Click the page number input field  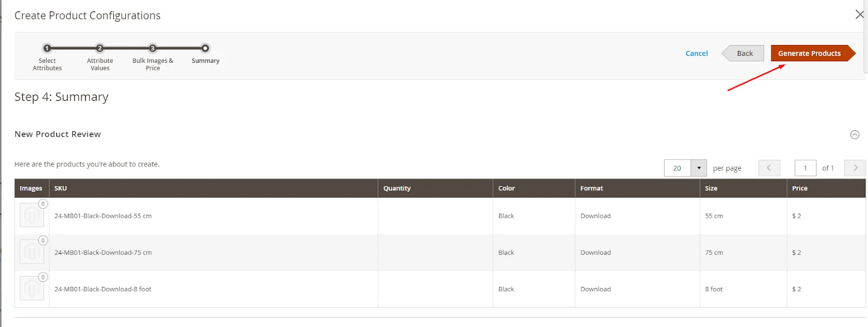point(805,168)
